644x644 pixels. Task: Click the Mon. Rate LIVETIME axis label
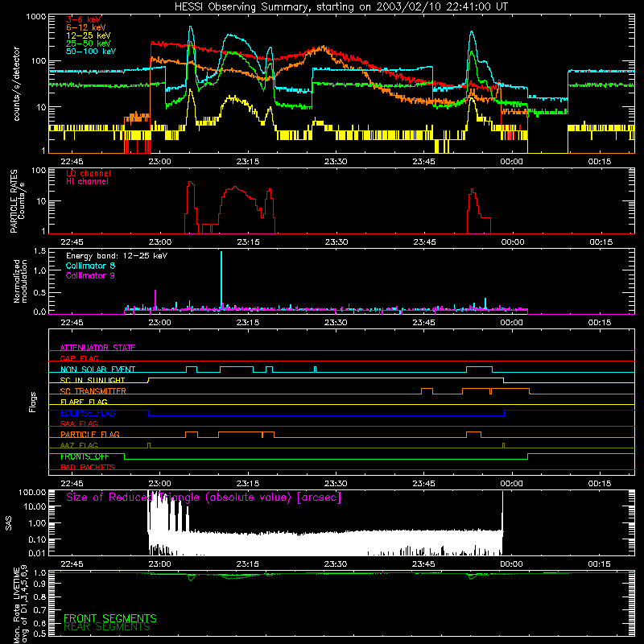tap(21, 604)
